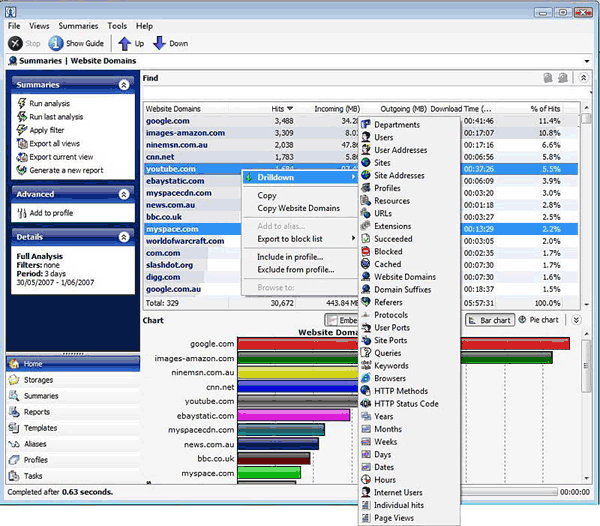This screenshot has height=526, width=600.
Task: Collapse the Summaries panel
Action: coord(124,85)
